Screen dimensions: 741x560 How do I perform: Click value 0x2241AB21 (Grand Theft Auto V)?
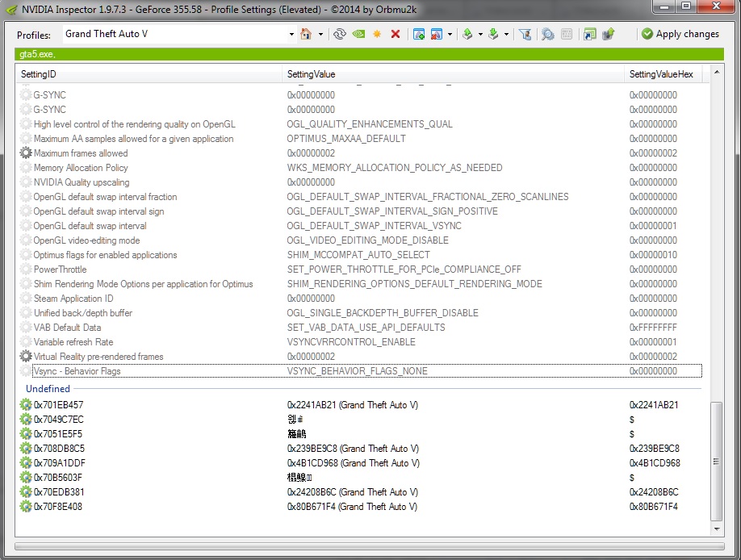tap(353, 405)
